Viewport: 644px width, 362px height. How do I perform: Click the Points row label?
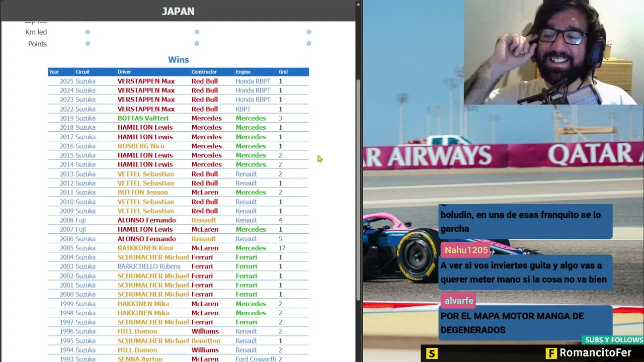(37, 44)
